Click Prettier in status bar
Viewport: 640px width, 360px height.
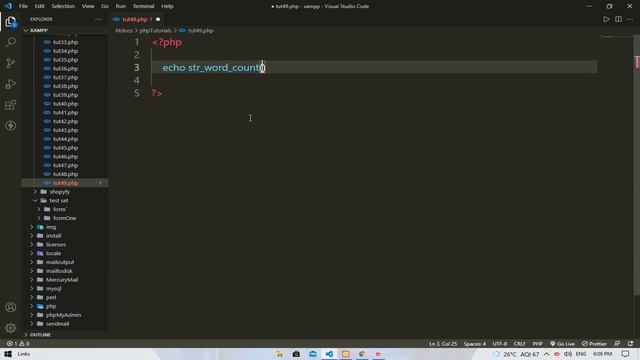coord(594,344)
